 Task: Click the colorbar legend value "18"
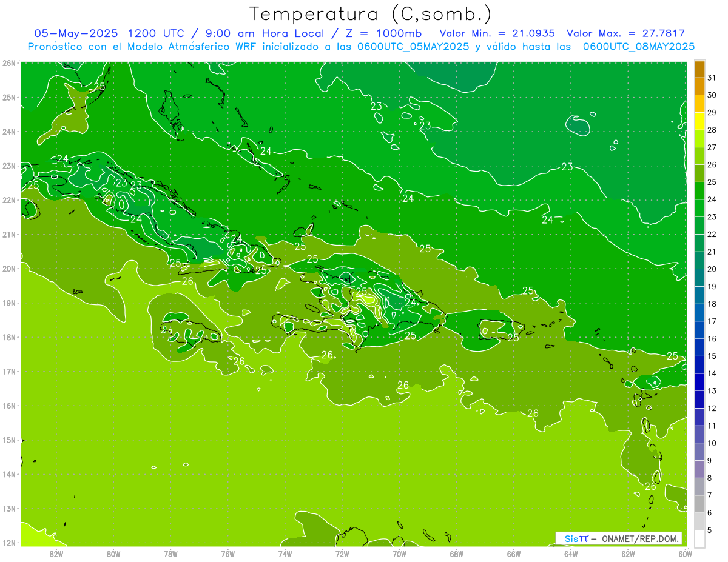712,304
